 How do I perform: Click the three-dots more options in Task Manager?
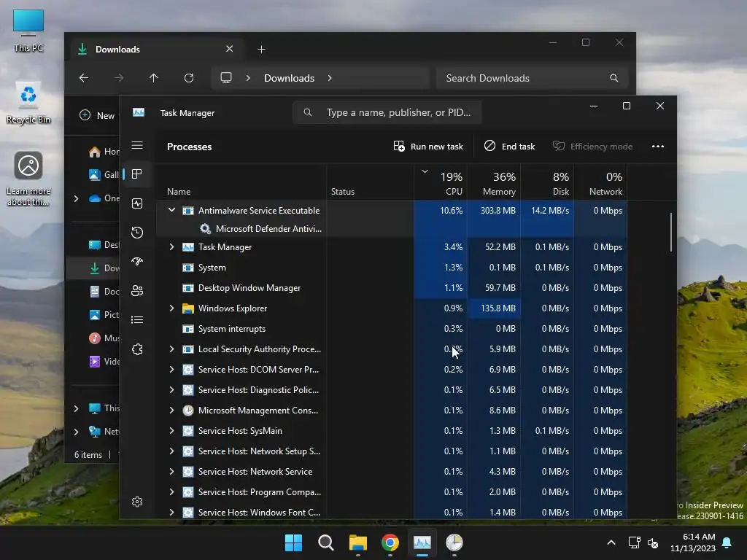click(x=657, y=146)
